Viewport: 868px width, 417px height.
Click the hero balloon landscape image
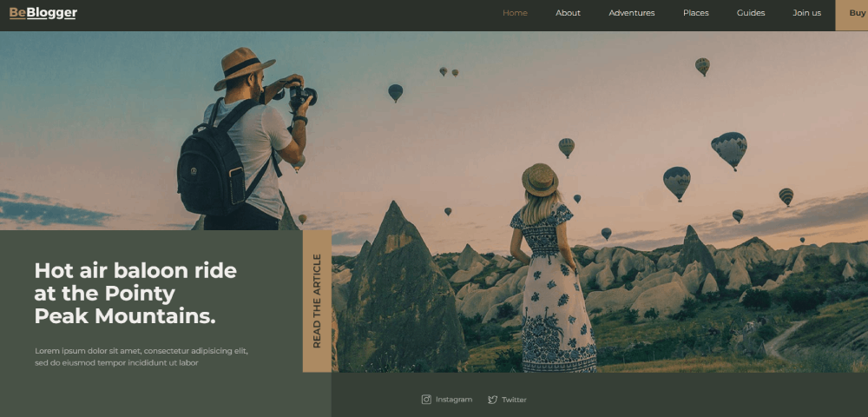(x=434, y=202)
